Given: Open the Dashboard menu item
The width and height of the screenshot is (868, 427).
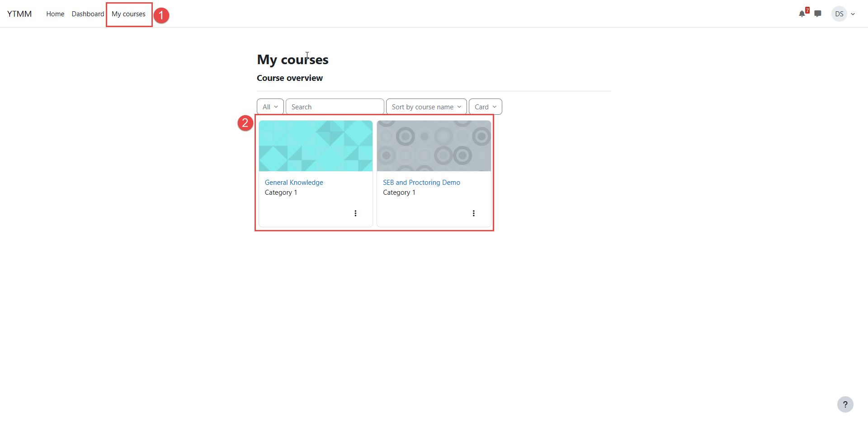Looking at the screenshot, I should tap(88, 14).
